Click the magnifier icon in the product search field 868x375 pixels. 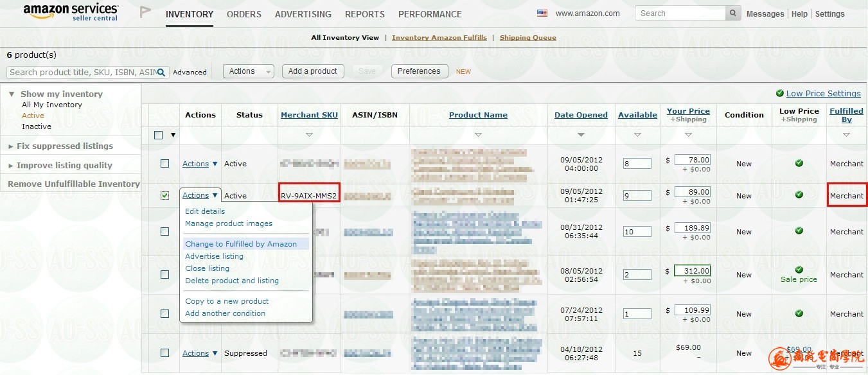[x=161, y=73]
